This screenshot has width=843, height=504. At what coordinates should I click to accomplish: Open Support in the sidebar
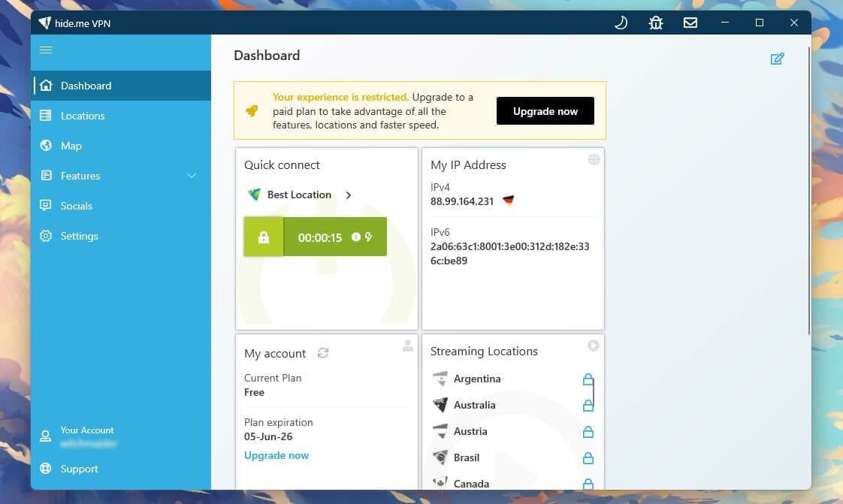pos(121,469)
